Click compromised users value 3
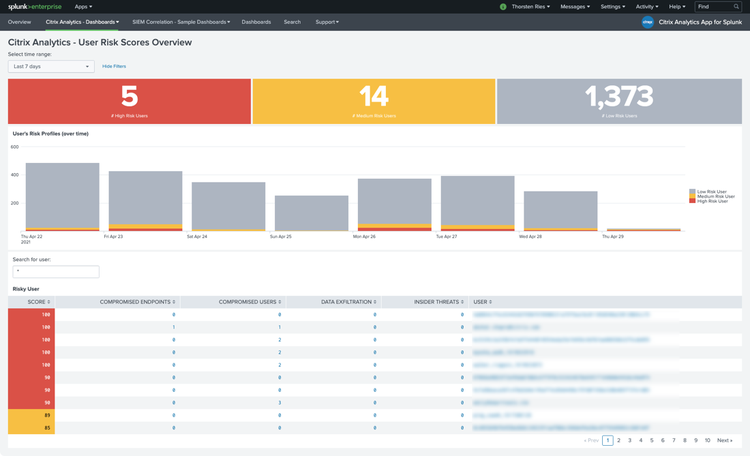The width and height of the screenshot is (750, 456). pyautogui.click(x=279, y=403)
